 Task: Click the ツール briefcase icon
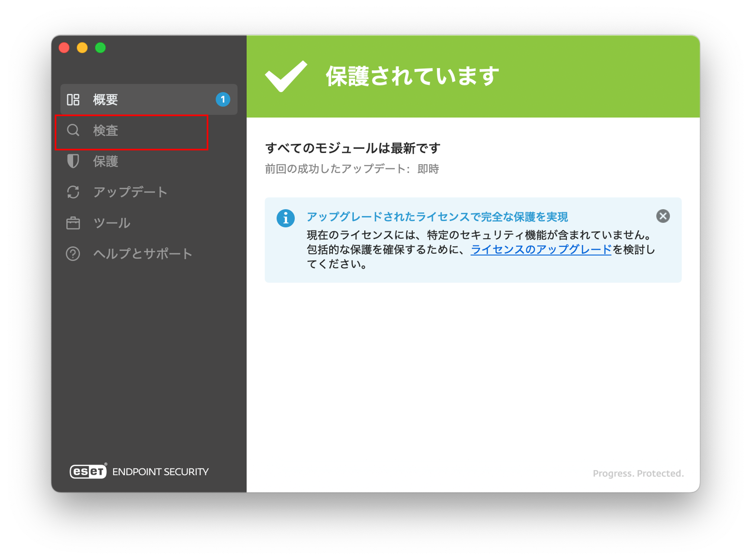point(73,223)
